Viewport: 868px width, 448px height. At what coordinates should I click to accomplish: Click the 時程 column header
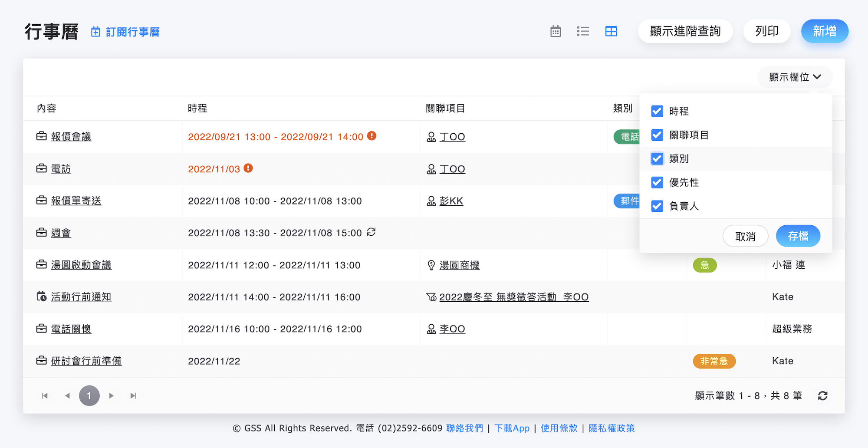(x=197, y=108)
